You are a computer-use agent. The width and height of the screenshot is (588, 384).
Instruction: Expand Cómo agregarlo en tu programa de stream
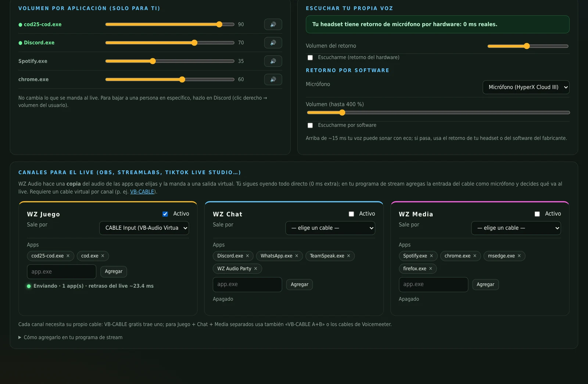tap(71, 337)
